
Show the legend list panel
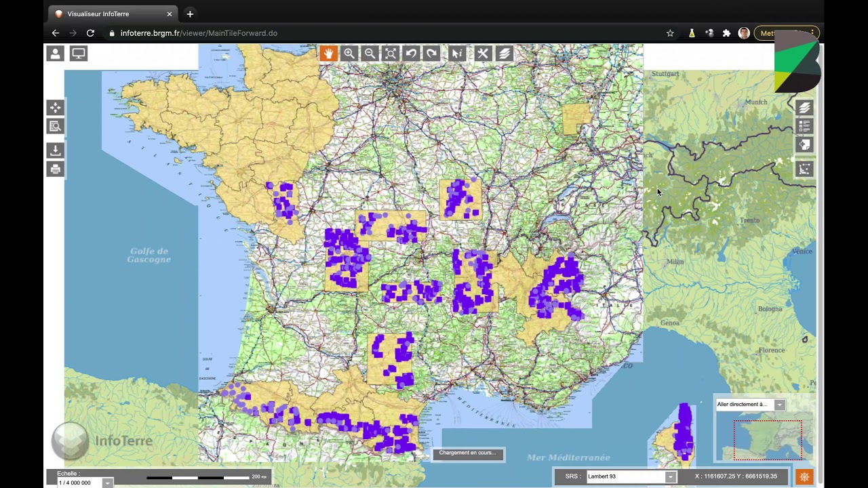804,126
